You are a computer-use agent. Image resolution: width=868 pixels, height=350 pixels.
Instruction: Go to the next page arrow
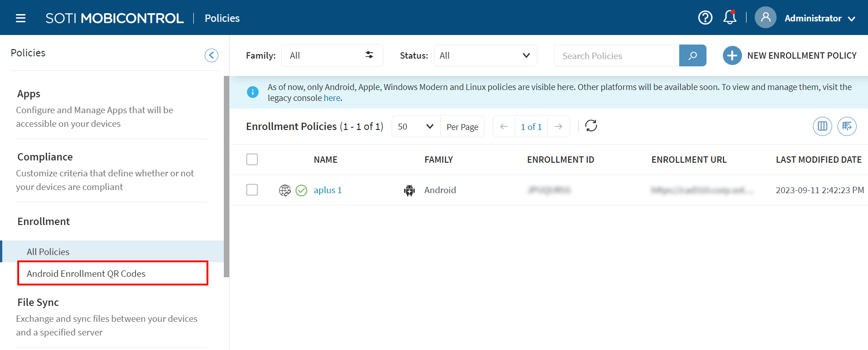pyautogui.click(x=559, y=127)
